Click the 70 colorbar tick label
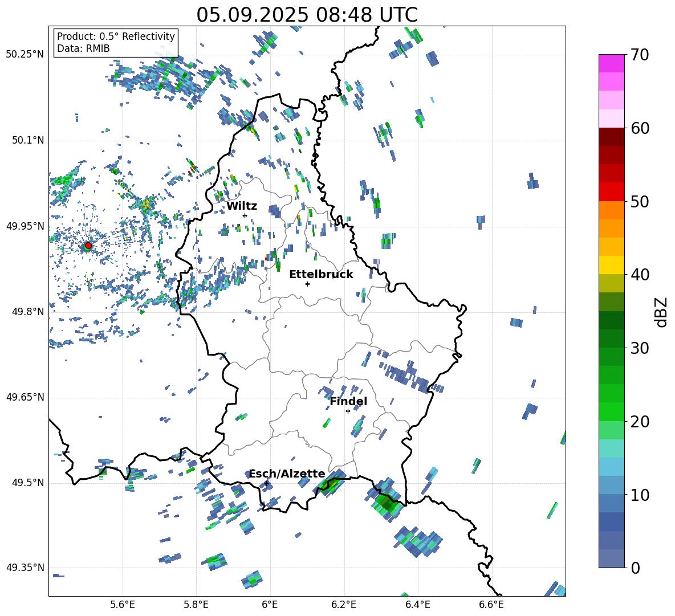The height and width of the screenshot is (616, 675). (639, 55)
